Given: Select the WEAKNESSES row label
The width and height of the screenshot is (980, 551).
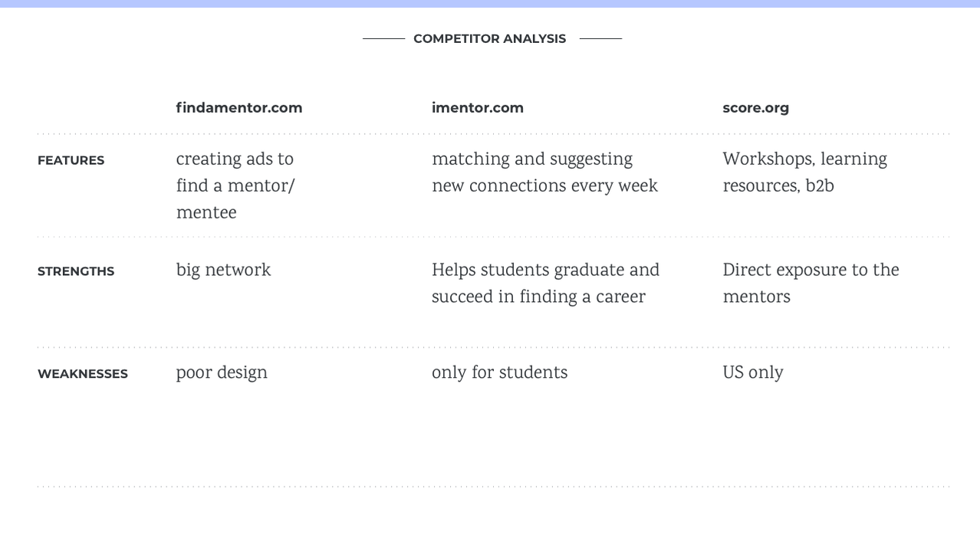Looking at the screenshot, I should coord(83,374).
